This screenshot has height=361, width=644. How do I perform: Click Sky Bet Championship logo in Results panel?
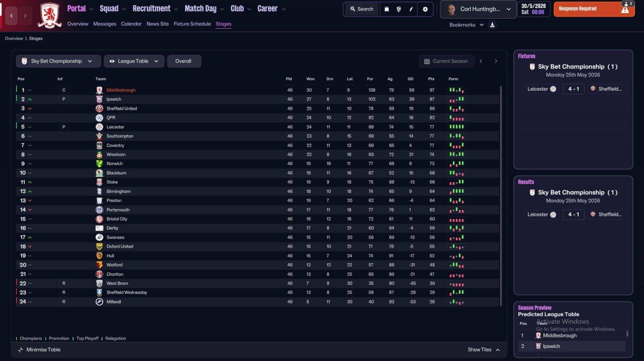point(532,192)
